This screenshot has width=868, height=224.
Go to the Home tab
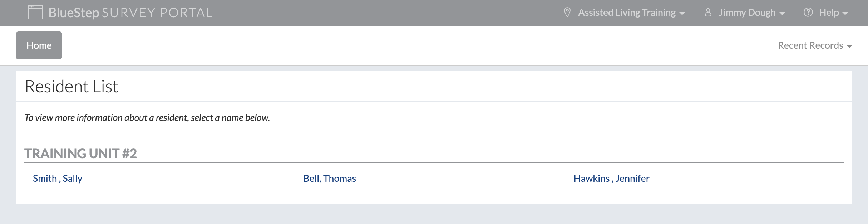[39, 45]
